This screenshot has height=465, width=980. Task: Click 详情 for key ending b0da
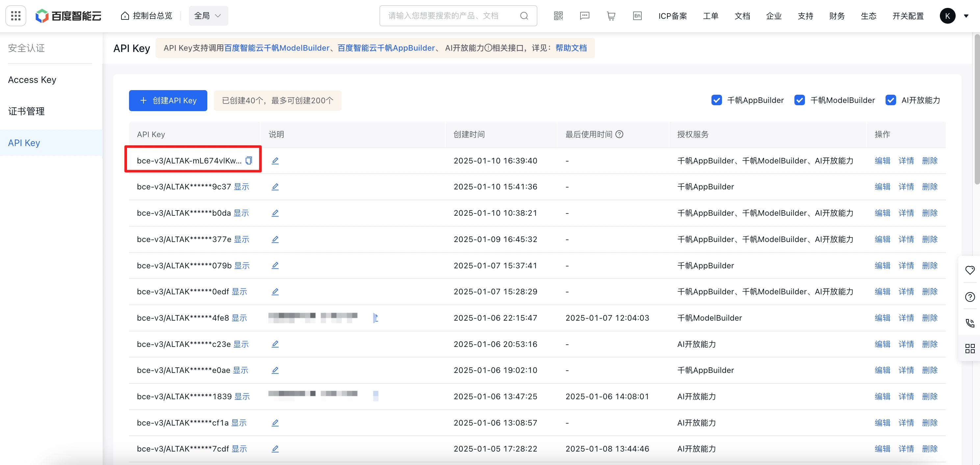point(906,213)
